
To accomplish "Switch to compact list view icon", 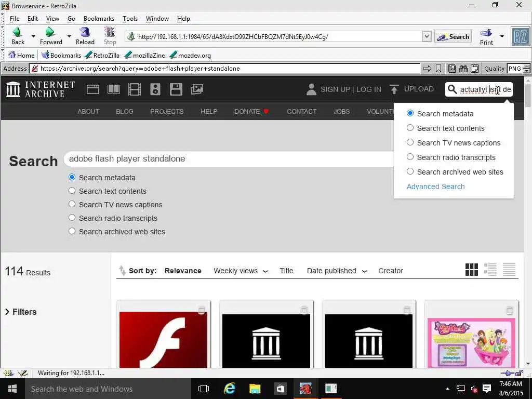I will pos(509,270).
